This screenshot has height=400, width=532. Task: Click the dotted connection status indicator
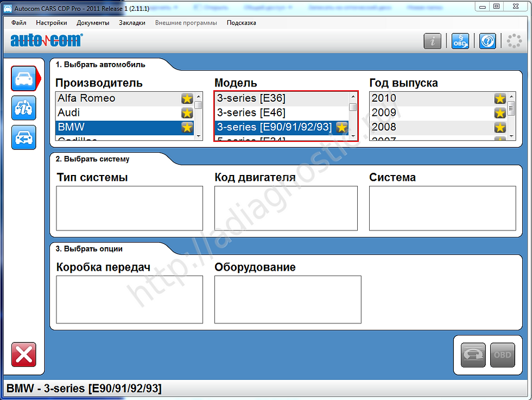coord(514,41)
